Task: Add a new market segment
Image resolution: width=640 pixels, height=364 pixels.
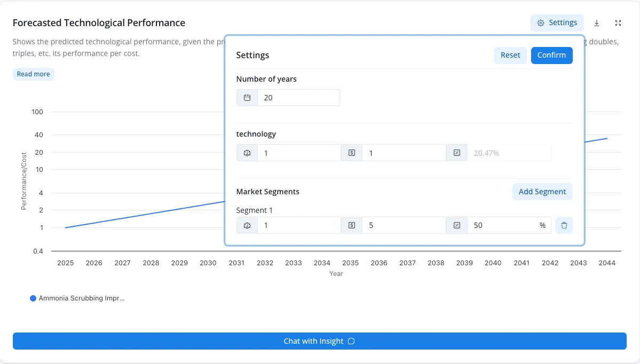Action: point(542,192)
